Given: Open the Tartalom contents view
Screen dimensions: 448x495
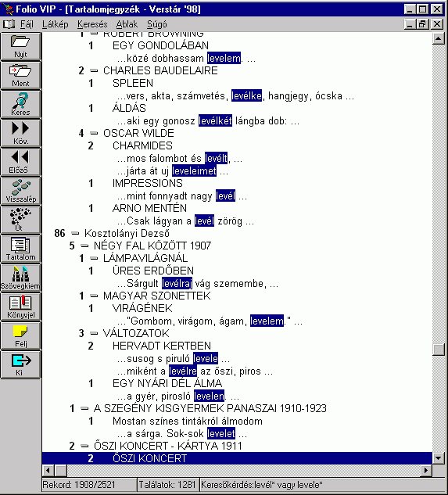Looking at the screenshot, I should [21, 249].
